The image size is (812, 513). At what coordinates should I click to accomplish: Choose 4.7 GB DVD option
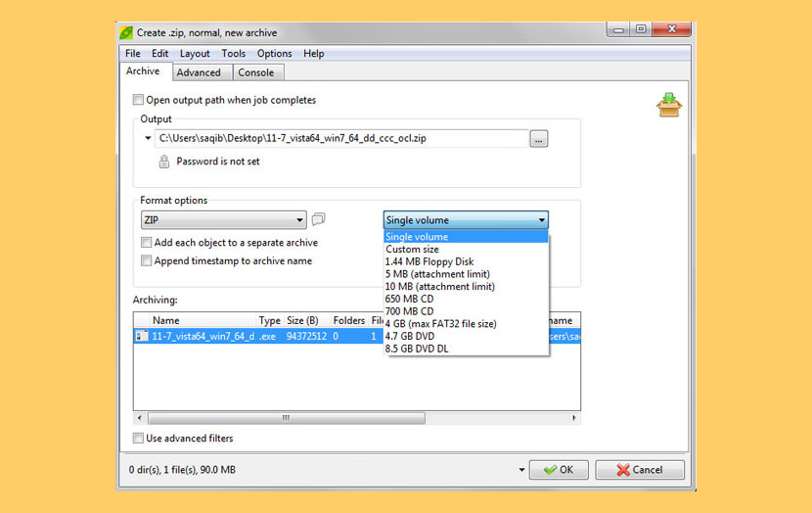click(466, 337)
